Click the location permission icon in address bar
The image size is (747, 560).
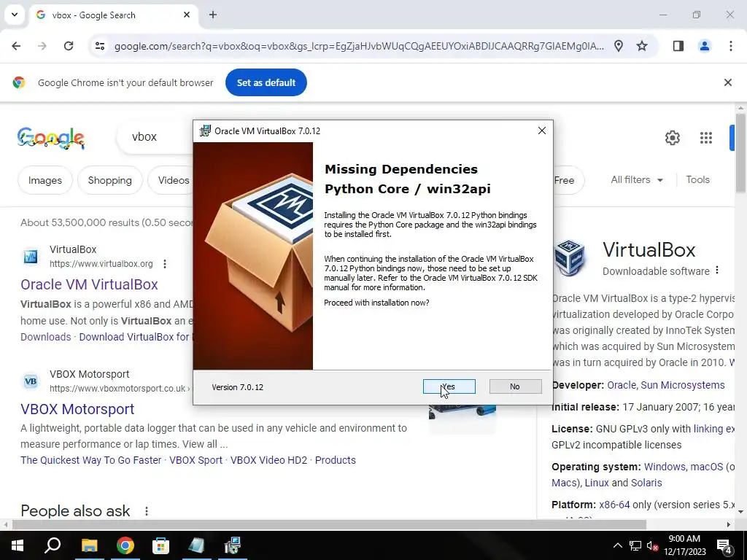click(619, 46)
